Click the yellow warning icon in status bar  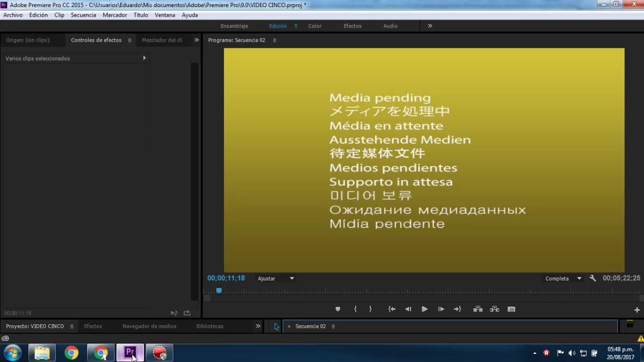click(640, 338)
